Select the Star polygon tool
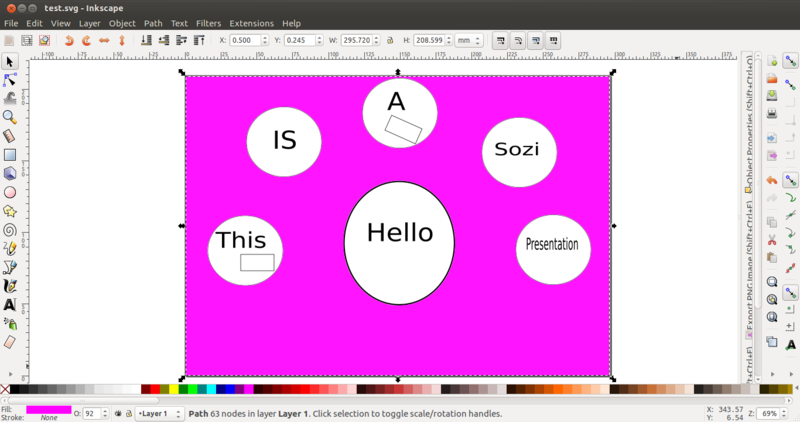This screenshot has width=800, height=422. coord(10,211)
